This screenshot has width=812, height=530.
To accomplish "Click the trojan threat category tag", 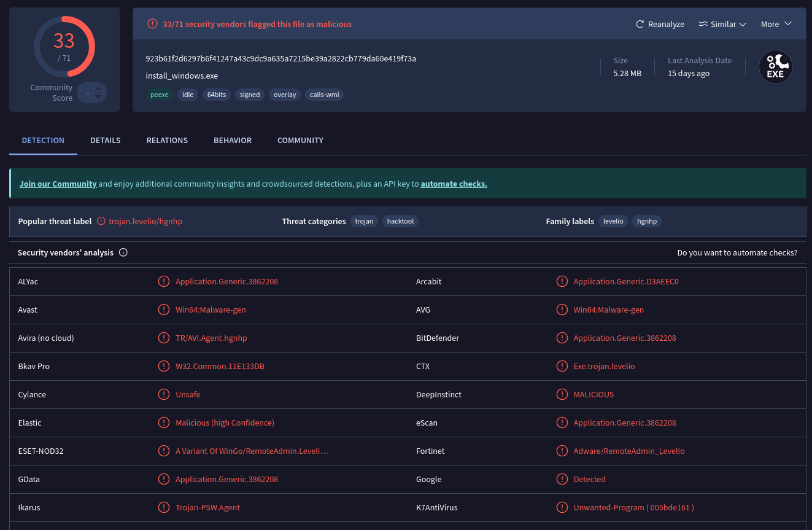I will [364, 221].
